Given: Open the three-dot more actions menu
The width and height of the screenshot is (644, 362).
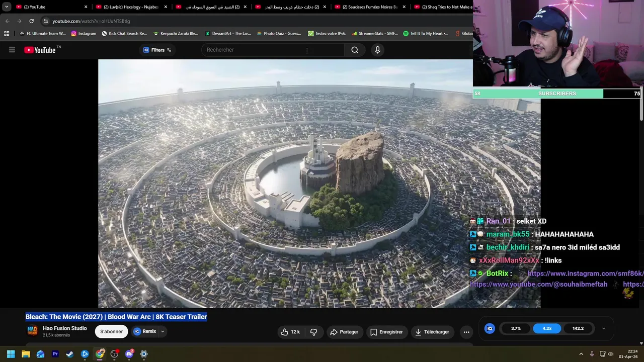Looking at the screenshot, I should (x=466, y=332).
